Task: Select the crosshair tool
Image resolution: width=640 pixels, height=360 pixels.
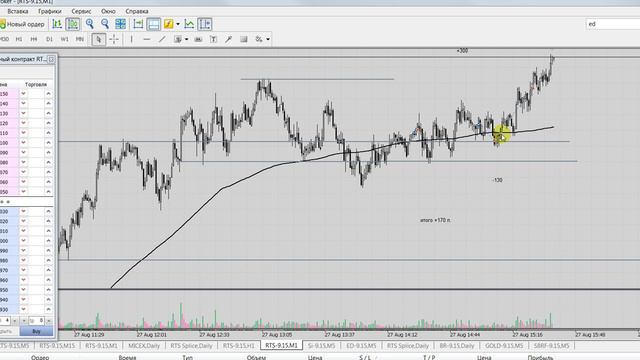Action: tap(114, 39)
